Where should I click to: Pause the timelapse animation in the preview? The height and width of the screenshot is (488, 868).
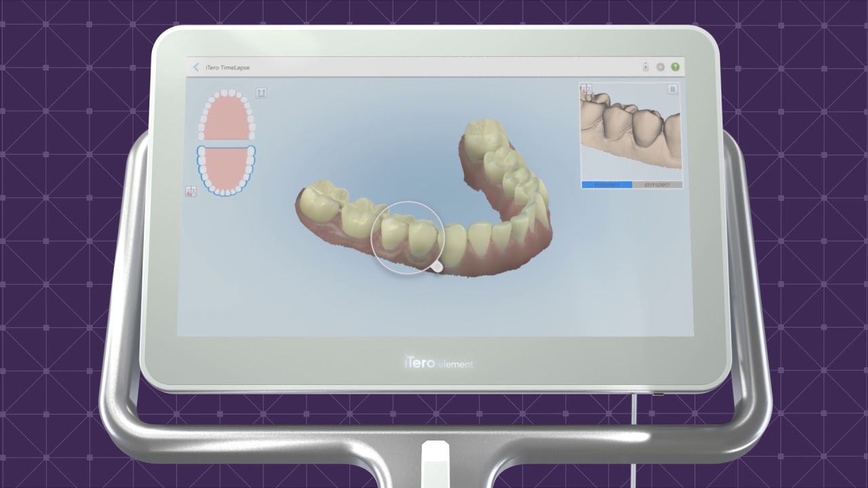[673, 89]
